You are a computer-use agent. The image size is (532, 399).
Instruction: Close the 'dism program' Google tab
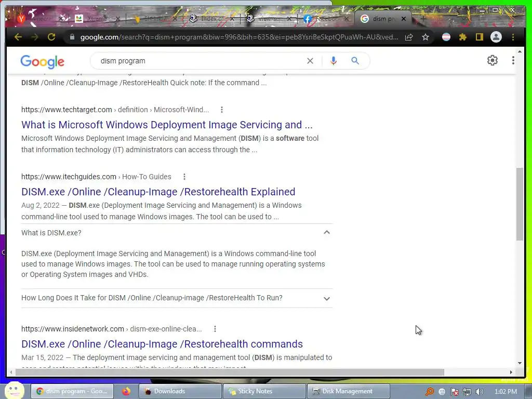(x=403, y=19)
